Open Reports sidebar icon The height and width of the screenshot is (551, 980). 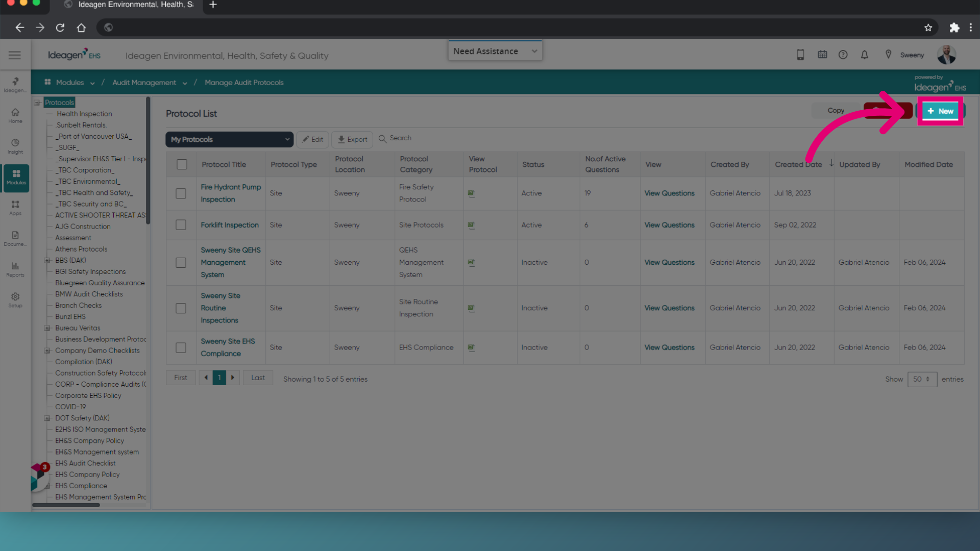pos(15,269)
